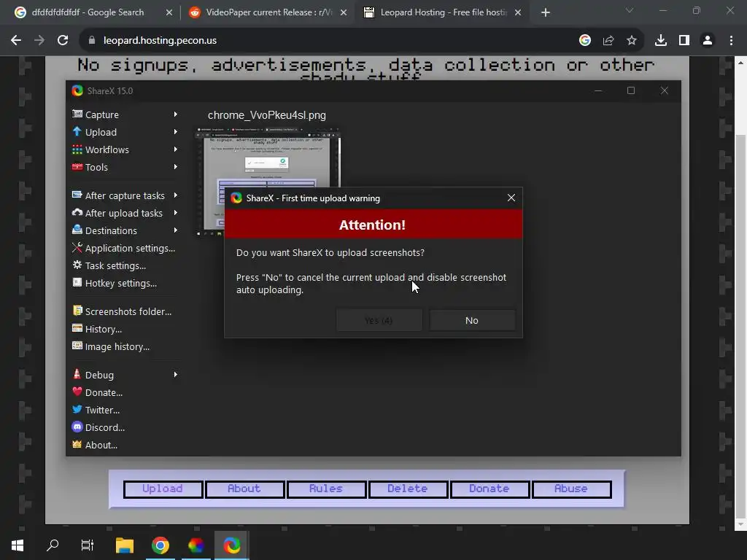Reload the page in Chrome

point(63,41)
